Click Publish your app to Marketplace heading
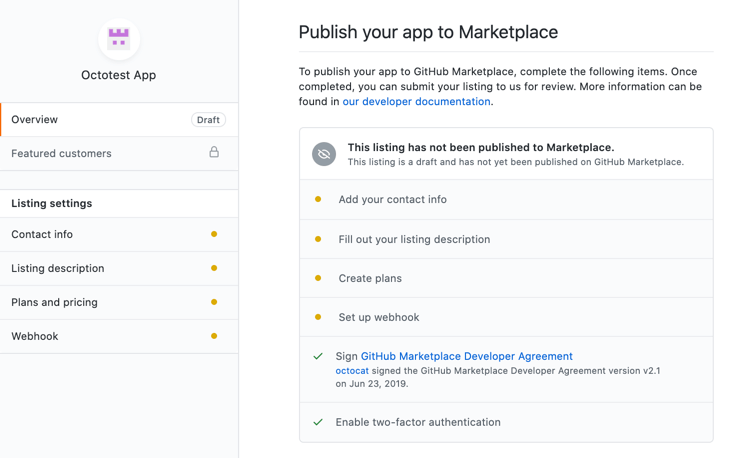Image resolution: width=730 pixels, height=458 pixels. coord(428,32)
